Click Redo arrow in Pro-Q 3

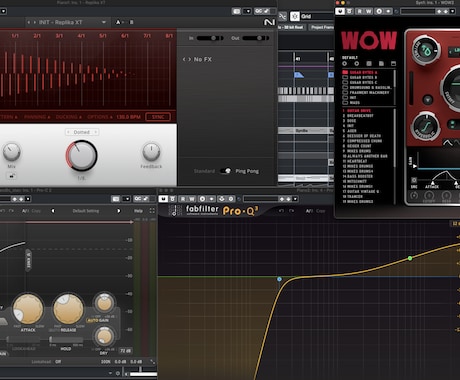tap(292, 211)
